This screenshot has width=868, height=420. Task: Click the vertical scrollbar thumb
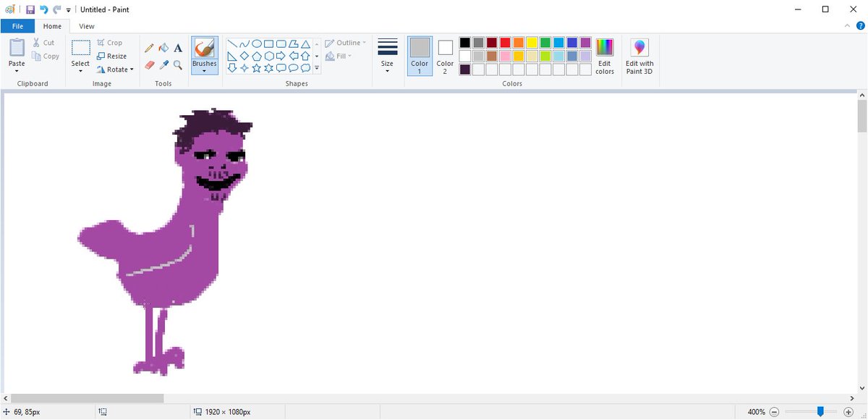click(861, 117)
